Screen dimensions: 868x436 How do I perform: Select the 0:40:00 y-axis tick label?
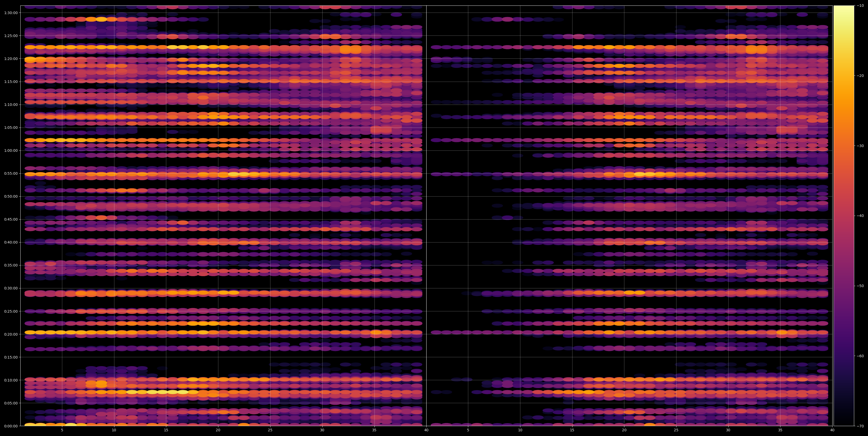pos(11,242)
